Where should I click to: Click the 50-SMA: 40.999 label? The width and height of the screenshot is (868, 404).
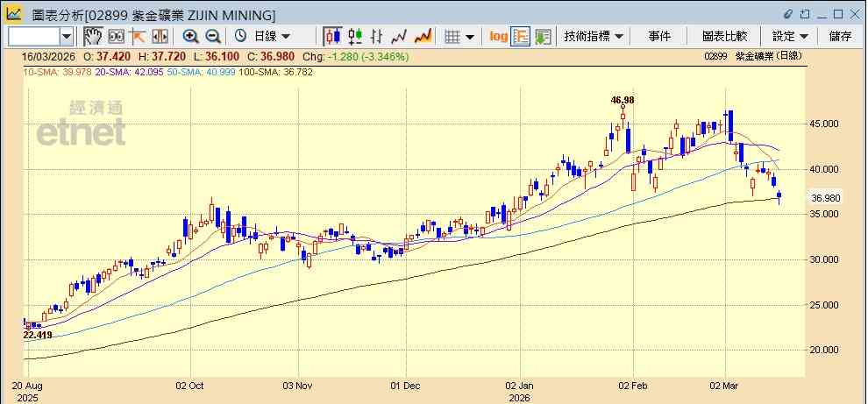pos(201,72)
